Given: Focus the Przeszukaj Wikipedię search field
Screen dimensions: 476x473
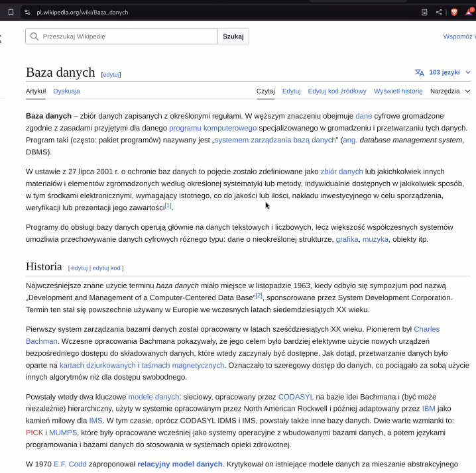Looking at the screenshot, I should coord(121,36).
